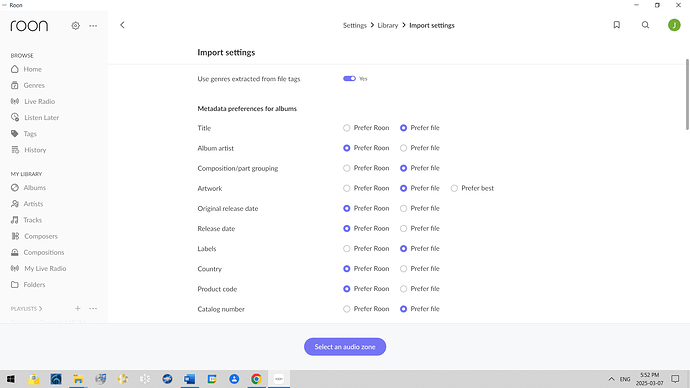Go to Library in the breadcrumb
690x388 pixels.
(388, 26)
